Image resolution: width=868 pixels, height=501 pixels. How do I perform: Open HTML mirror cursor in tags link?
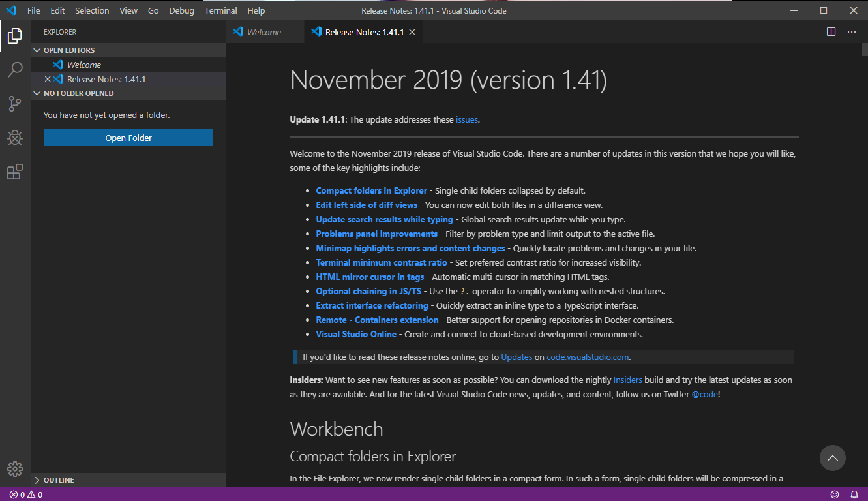point(370,277)
